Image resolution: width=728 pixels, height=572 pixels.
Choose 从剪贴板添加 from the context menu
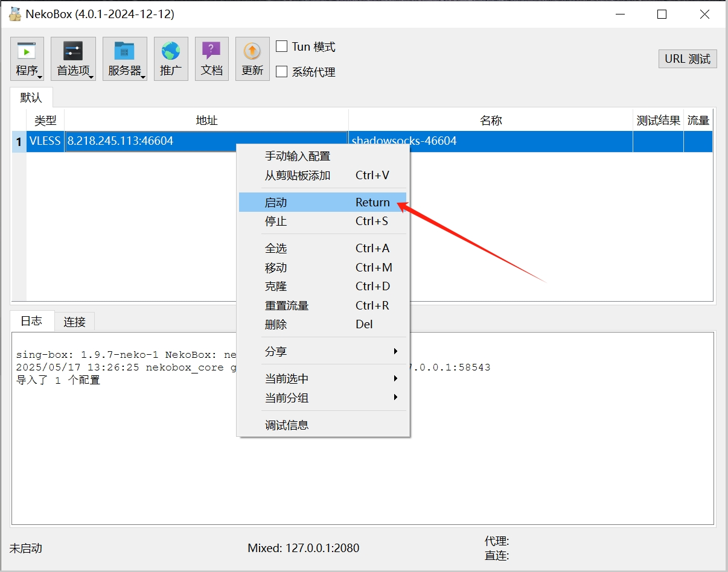(x=323, y=176)
